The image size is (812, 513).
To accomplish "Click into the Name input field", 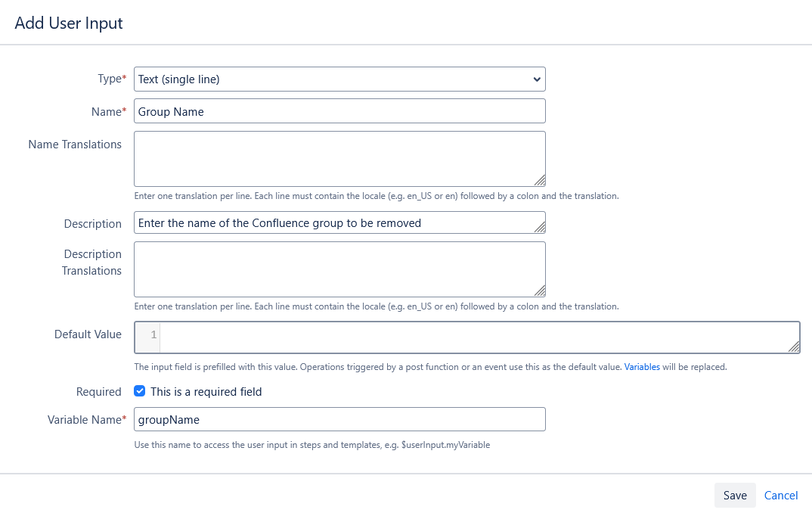I will (x=339, y=111).
